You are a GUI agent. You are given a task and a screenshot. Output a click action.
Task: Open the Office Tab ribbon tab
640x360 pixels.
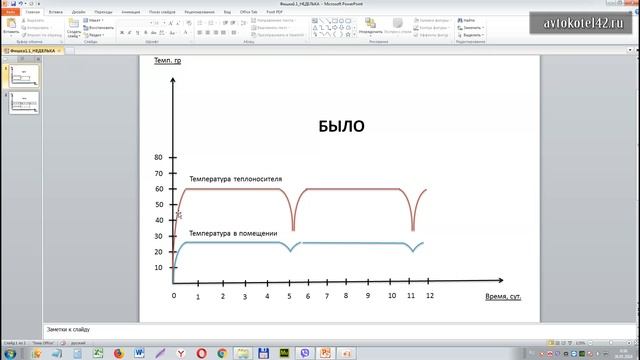[249, 12]
